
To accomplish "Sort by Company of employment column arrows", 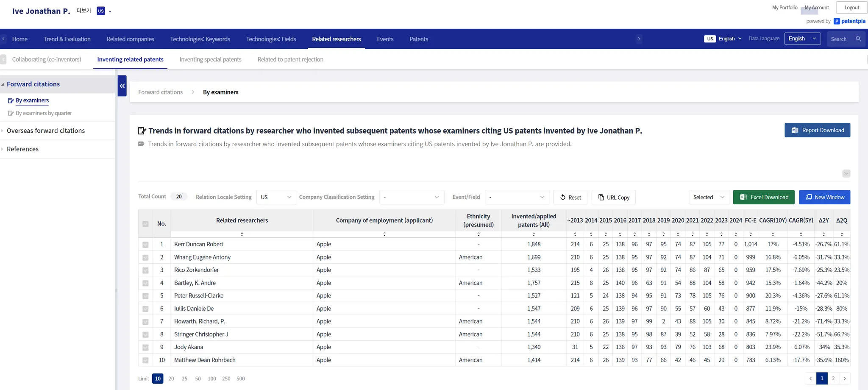I will point(384,234).
